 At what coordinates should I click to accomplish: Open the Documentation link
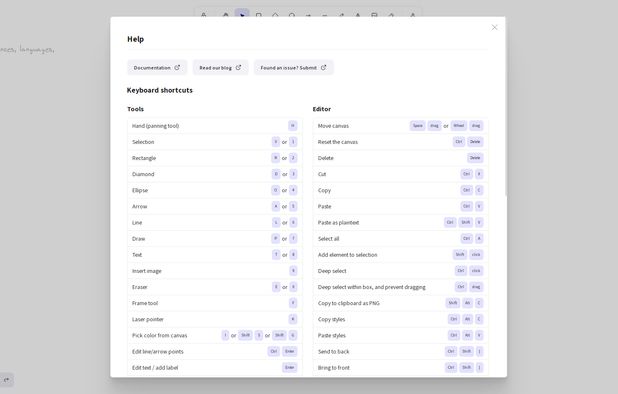click(x=157, y=68)
